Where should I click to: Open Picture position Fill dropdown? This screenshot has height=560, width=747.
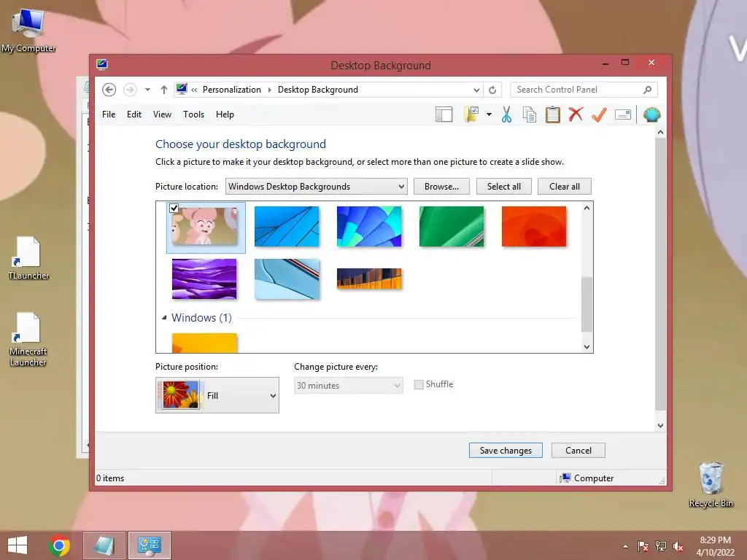click(217, 395)
